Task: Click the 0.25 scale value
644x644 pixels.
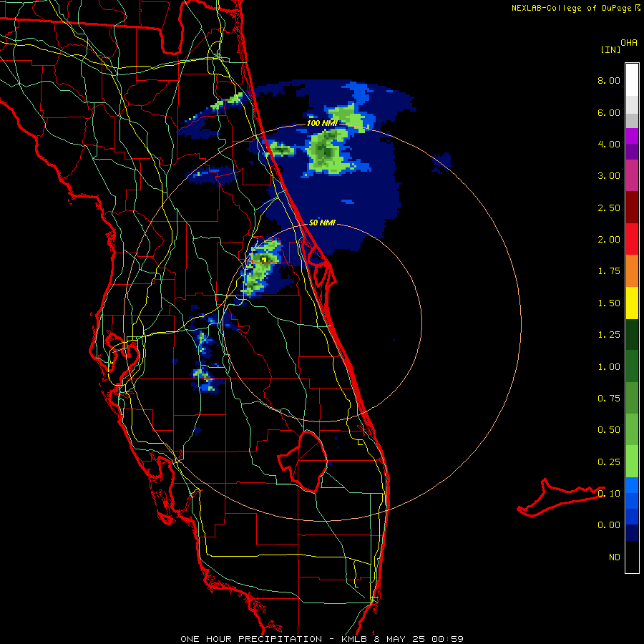Action: point(609,462)
